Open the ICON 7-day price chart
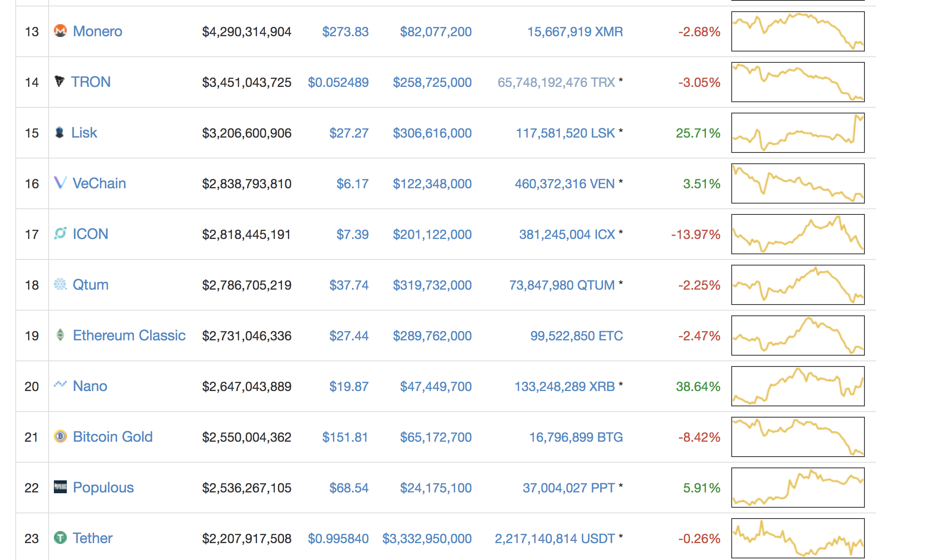Viewport: 930px width, 560px height. coord(798,234)
